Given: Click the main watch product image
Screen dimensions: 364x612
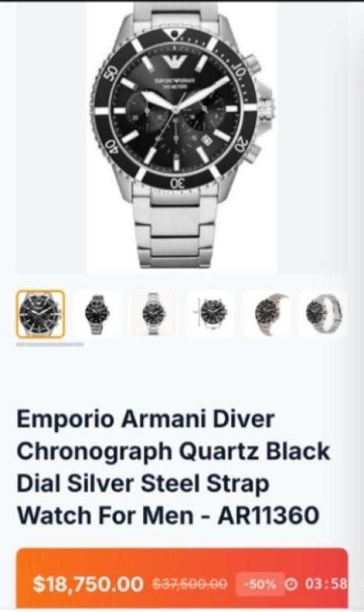Looking at the screenshot, I should click(182, 136).
